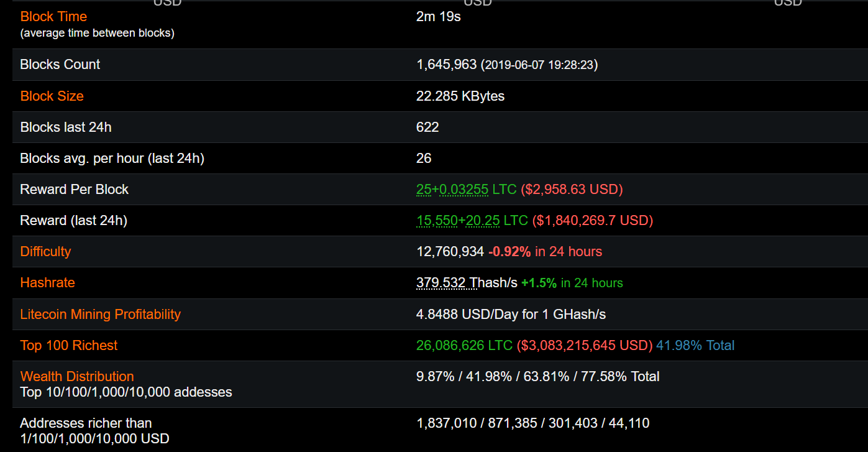Select the "($2,958.63 USD)" reward amount
The width and height of the screenshot is (868, 452).
pyautogui.click(x=572, y=190)
